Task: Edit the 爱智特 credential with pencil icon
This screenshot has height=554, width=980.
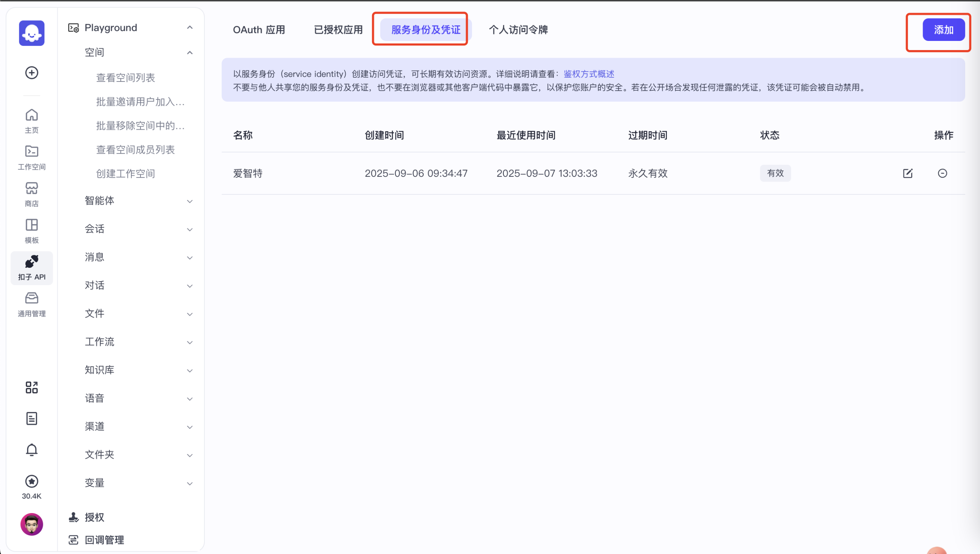Action: pyautogui.click(x=908, y=173)
